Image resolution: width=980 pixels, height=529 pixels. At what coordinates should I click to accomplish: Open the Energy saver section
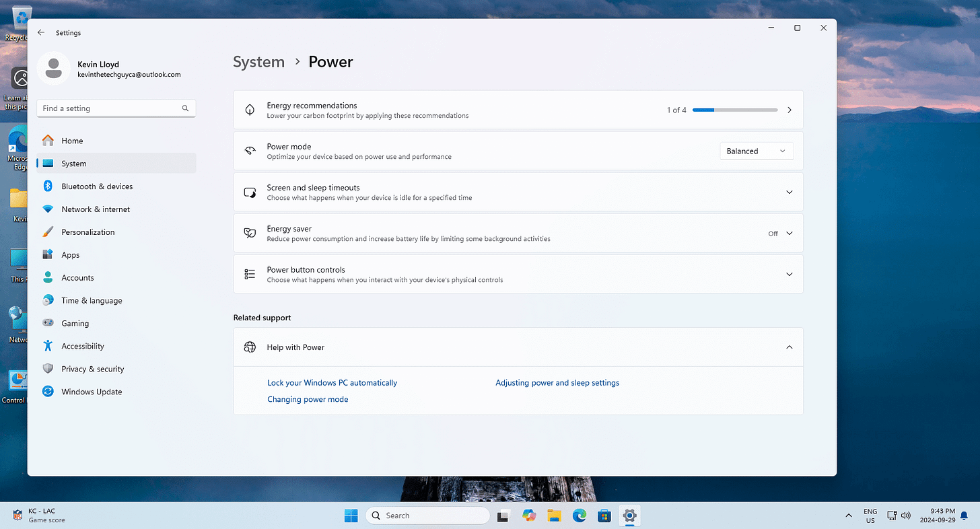518,233
